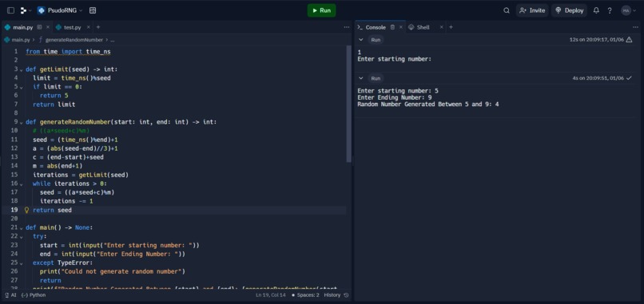Open the PsudoRNG project dropdown

(60, 10)
